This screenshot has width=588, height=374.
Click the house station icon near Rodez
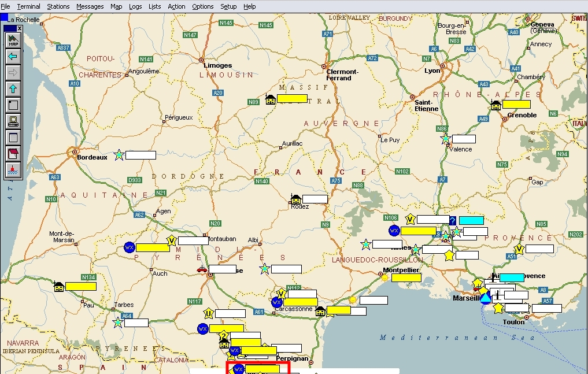click(x=295, y=199)
